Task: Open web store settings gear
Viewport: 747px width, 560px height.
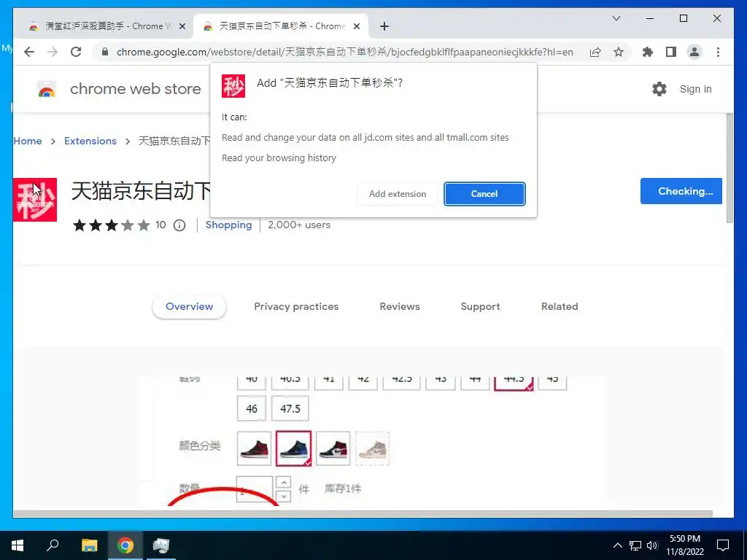Action: [659, 89]
